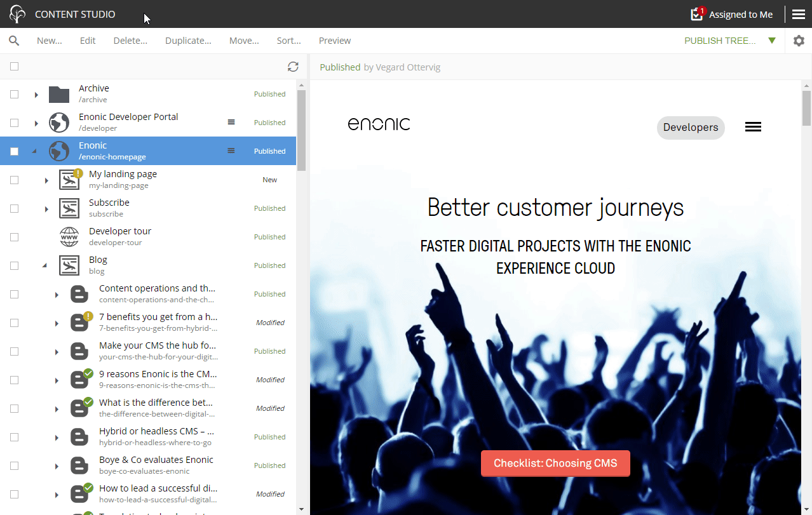The width and height of the screenshot is (812, 515).
Task: Click the Content Studio tree logo icon
Action: click(x=18, y=14)
